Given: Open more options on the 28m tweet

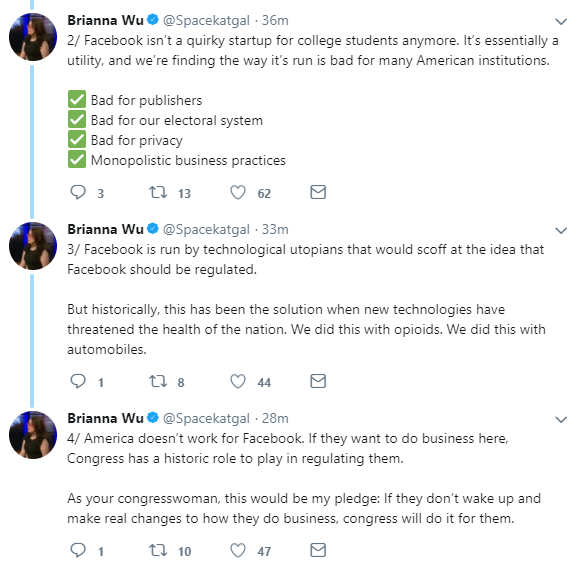Looking at the screenshot, I should coord(561,419).
